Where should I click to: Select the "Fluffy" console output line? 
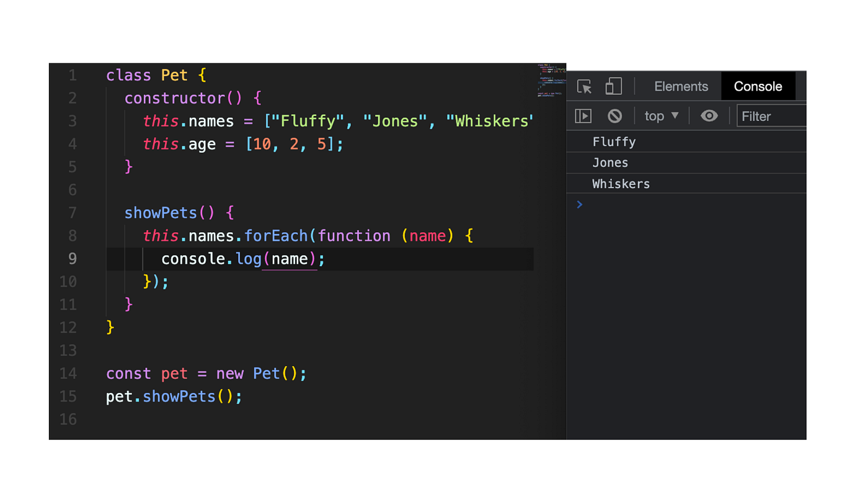[x=614, y=141]
